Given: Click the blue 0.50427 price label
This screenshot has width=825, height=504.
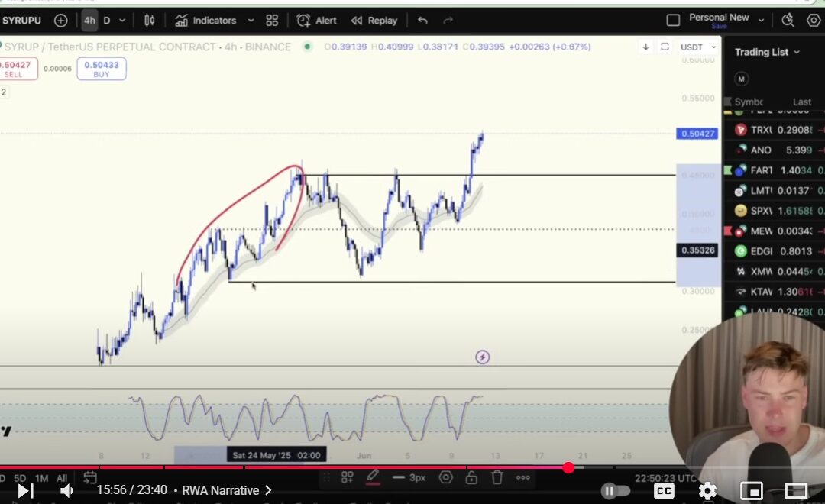Looking at the screenshot, I should 697,134.
